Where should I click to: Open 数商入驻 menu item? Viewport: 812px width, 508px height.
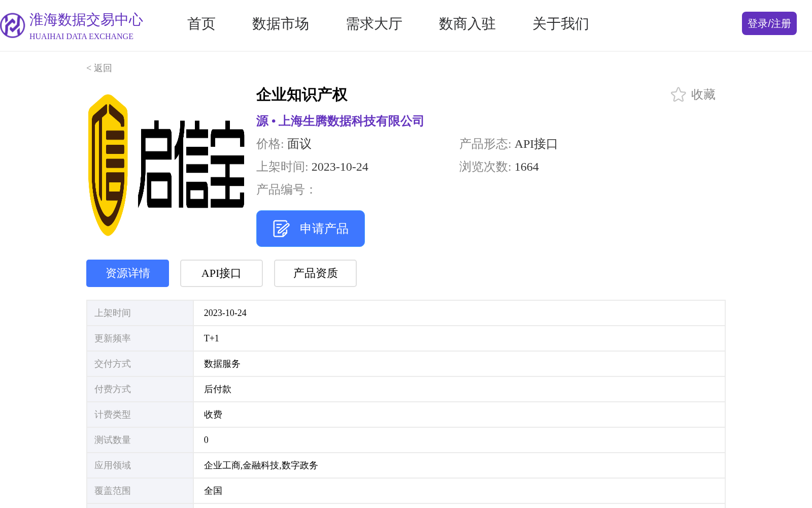[467, 24]
